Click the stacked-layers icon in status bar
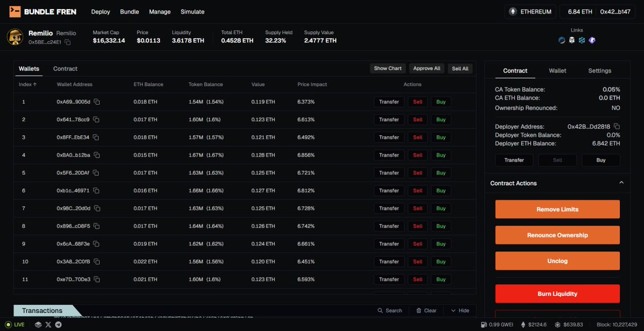The image size is (644, 331). 38,325
